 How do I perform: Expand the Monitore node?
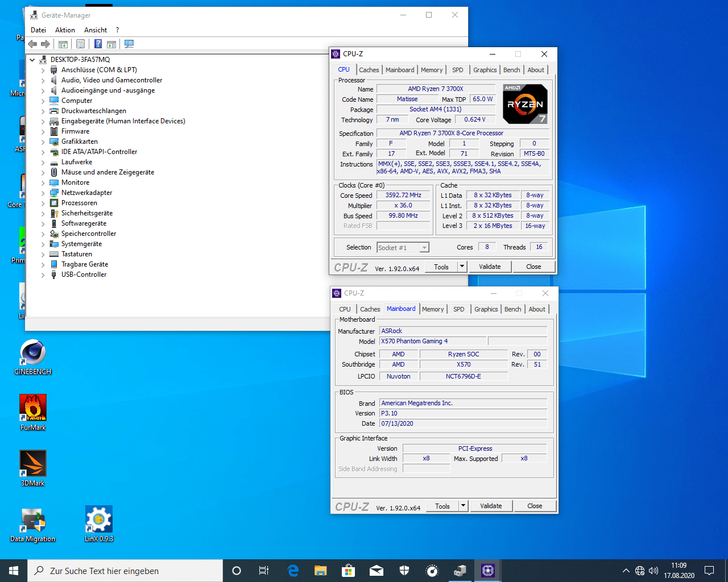pos(43,182)
